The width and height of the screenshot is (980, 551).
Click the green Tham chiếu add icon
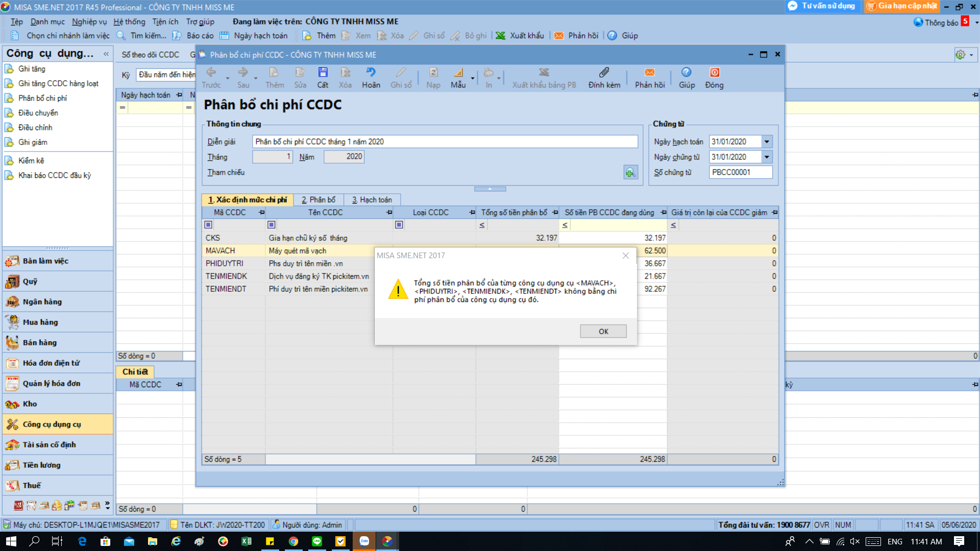tap(630, 172)
